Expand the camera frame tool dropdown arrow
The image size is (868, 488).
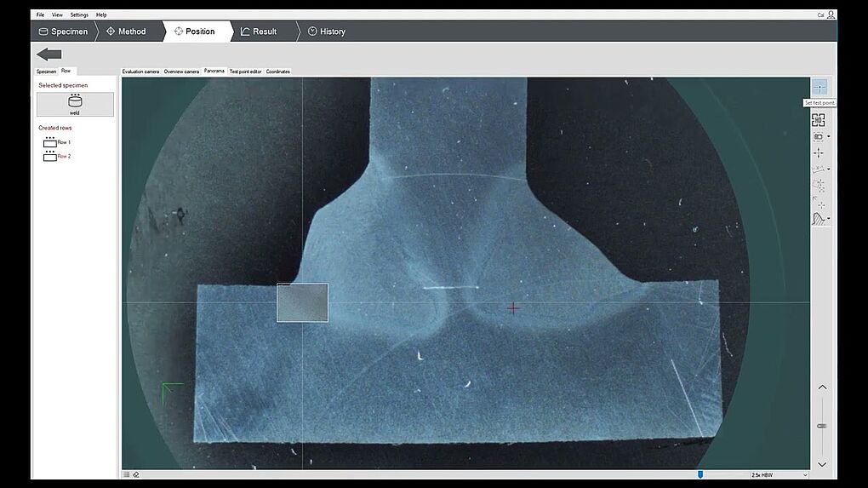tap(829, 137)
